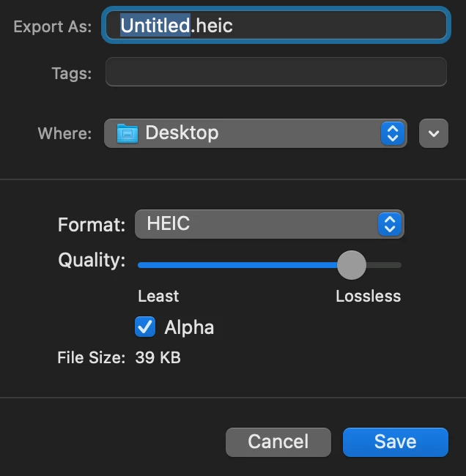Click the gray unfilled end of Quality slider
The height and width of the screenshot is (476, 466).
385,265
